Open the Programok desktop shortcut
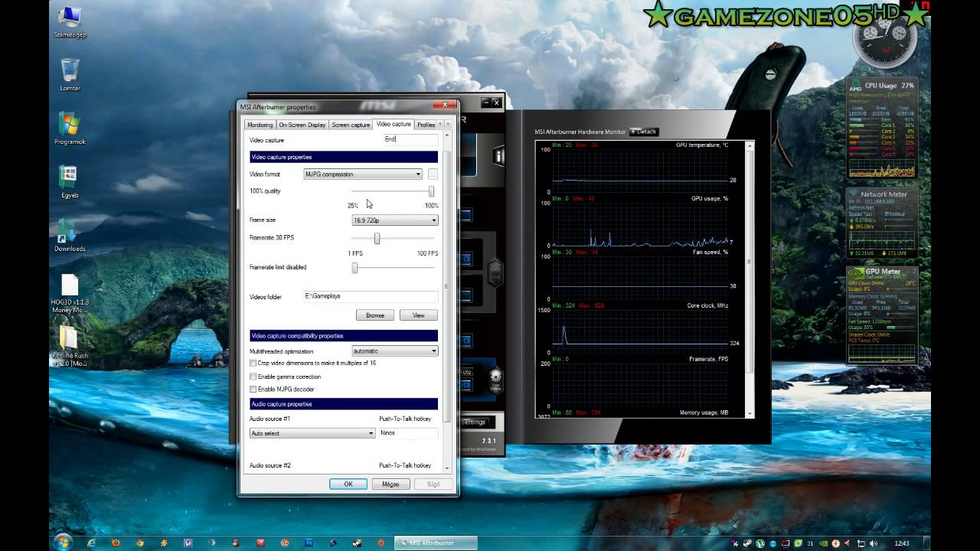The height and width of the screenshot is (551, 980). (x=70, y=128)
